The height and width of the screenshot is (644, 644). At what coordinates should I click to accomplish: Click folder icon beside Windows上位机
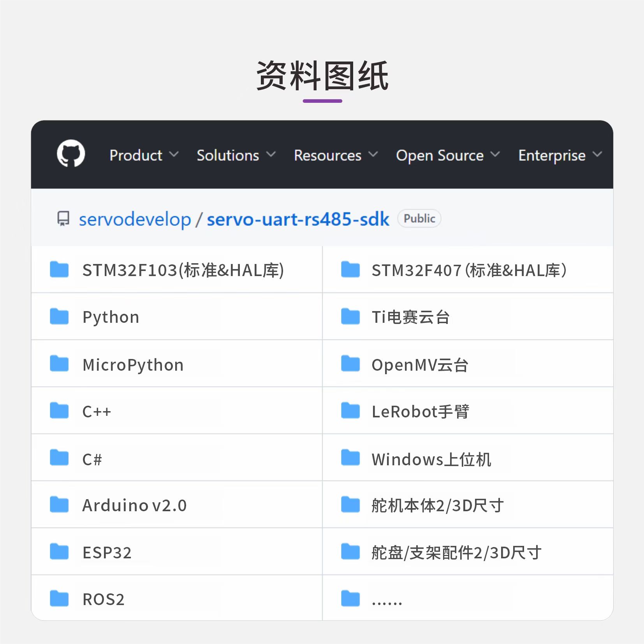350,458
